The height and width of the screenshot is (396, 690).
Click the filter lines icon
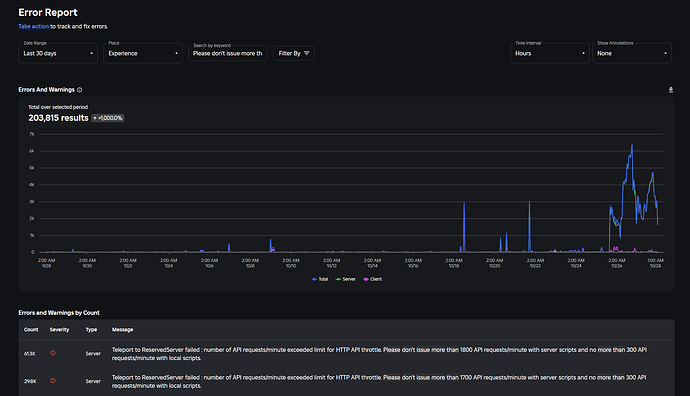307,53
